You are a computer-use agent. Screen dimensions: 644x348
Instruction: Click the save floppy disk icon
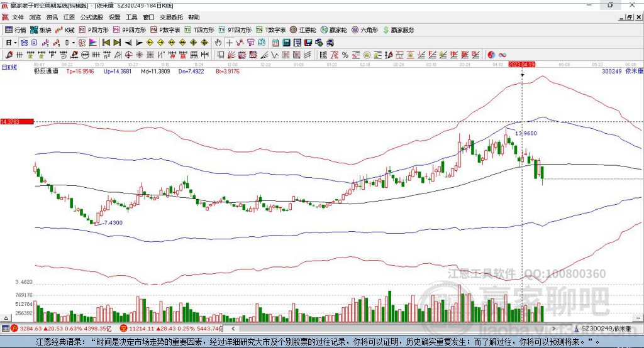tap(308, 43)
